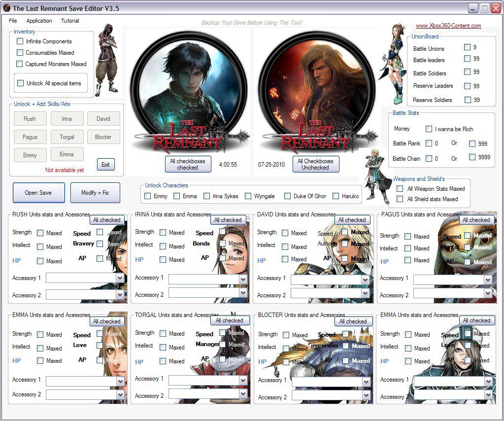This screenshot has height=421, width=504.
Task: Click IRINA panel All checked button
Action: [x=228, y=220]
